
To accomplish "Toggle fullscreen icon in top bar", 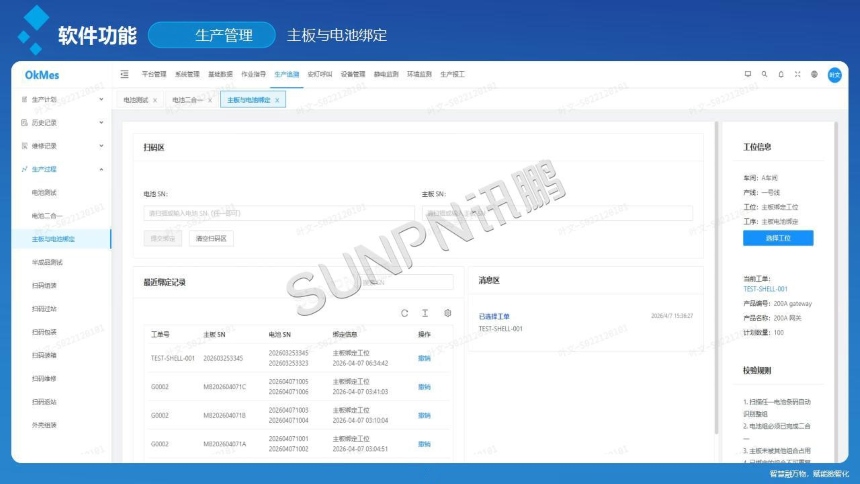I will (797, 74).
